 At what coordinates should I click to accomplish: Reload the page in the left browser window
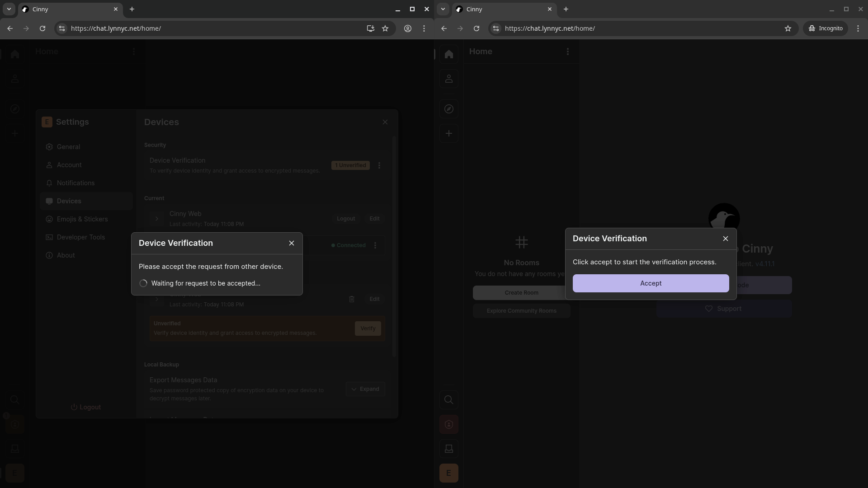(x=42, y=28)
